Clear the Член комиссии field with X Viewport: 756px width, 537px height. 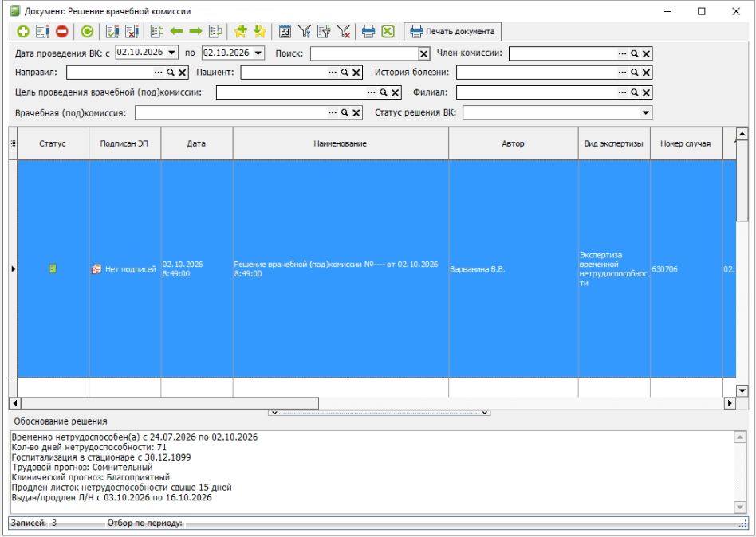[646, 54]
